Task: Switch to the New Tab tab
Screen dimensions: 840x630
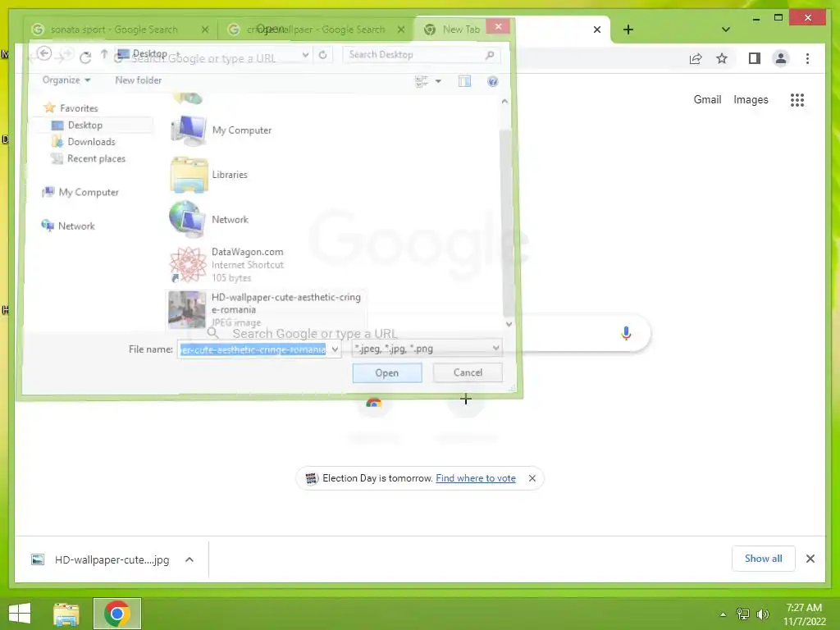Action: [461, 30]
